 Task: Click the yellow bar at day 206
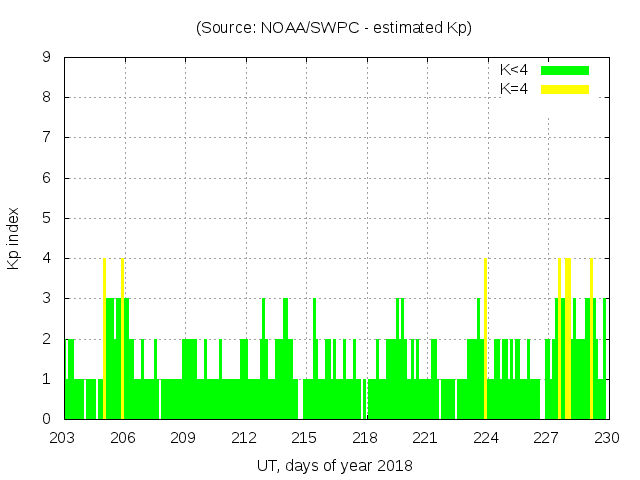pyautogui.click(x=122, y=338)
